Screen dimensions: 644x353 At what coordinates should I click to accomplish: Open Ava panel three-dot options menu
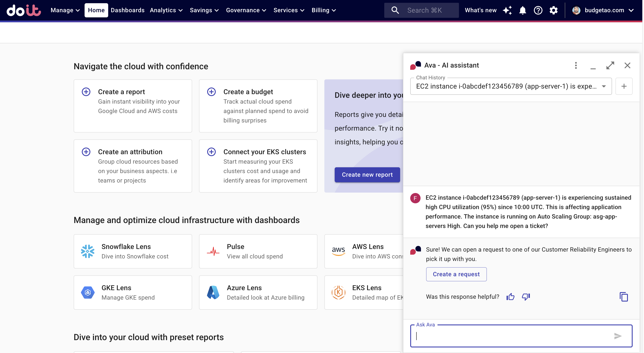(x=576, y=65)
